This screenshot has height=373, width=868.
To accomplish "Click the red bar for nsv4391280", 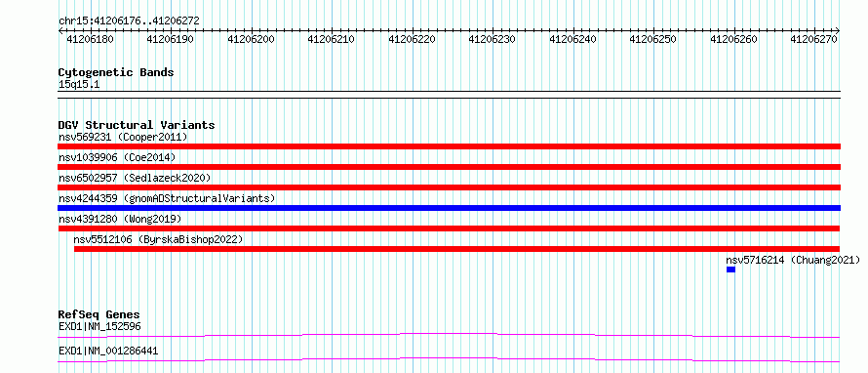I will pos(449,228).
